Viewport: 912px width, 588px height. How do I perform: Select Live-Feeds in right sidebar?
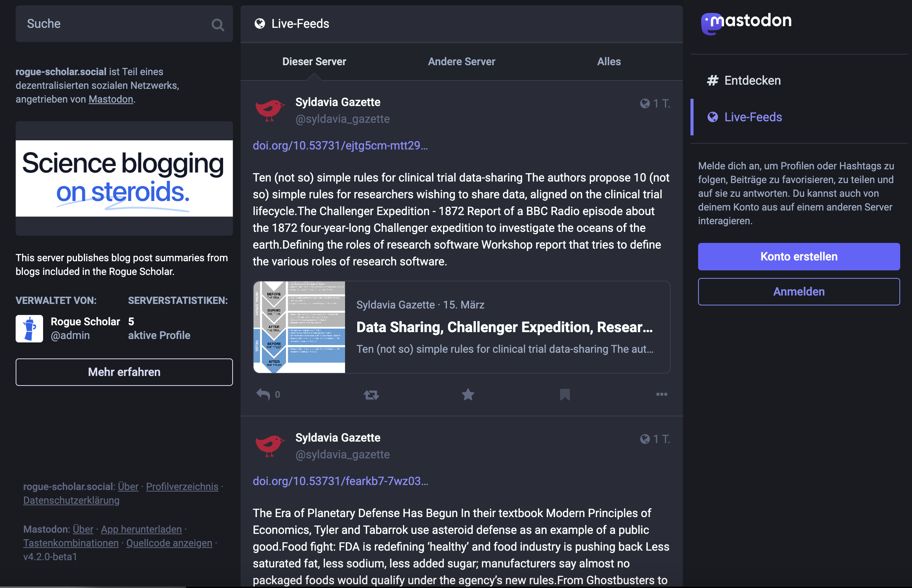tap(752, 117)
